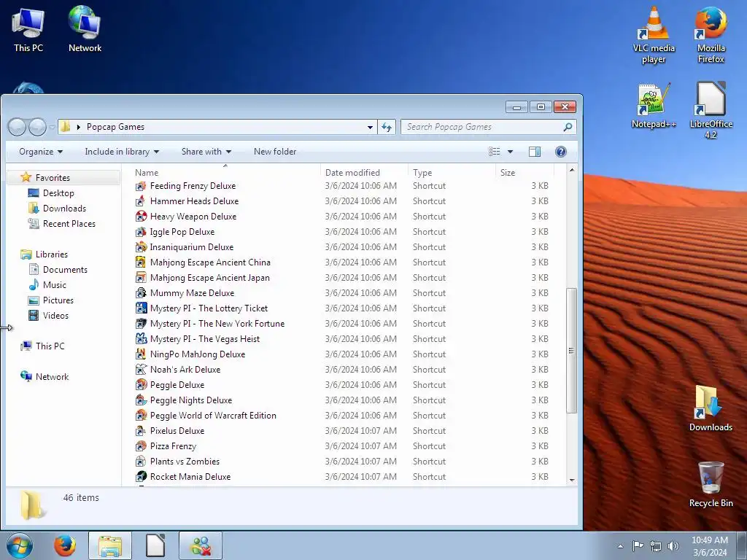Screen dimensions: 747x560
Task: Click the NingPo MahJong Deluxe icon
Action: 141,354
